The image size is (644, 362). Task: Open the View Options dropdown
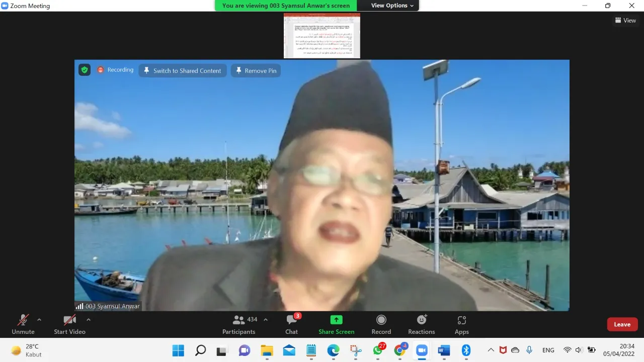tap(392, 6)
